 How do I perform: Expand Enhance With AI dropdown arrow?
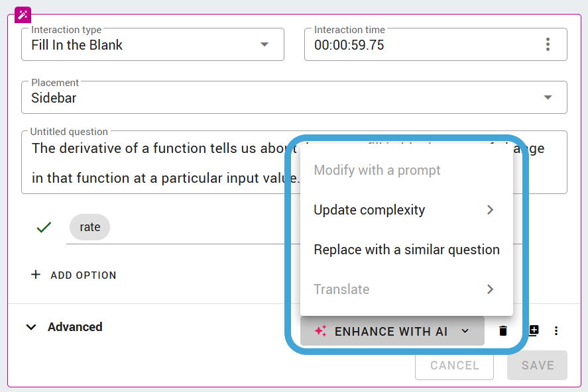point(465,331)
